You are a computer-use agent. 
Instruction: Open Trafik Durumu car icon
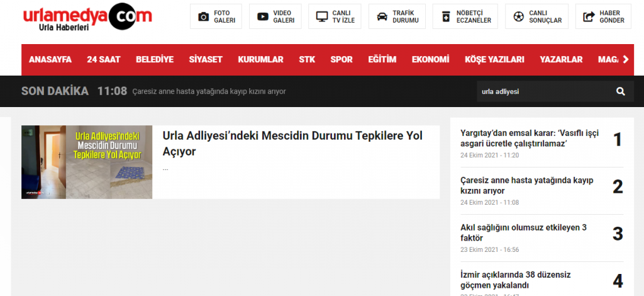pos(382,17)
